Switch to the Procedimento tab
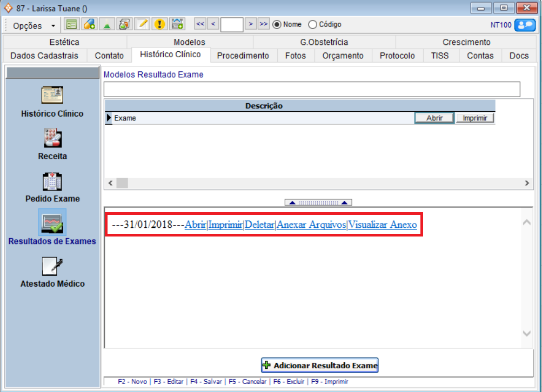The image size is (542, 392). [x=243, y=56]
